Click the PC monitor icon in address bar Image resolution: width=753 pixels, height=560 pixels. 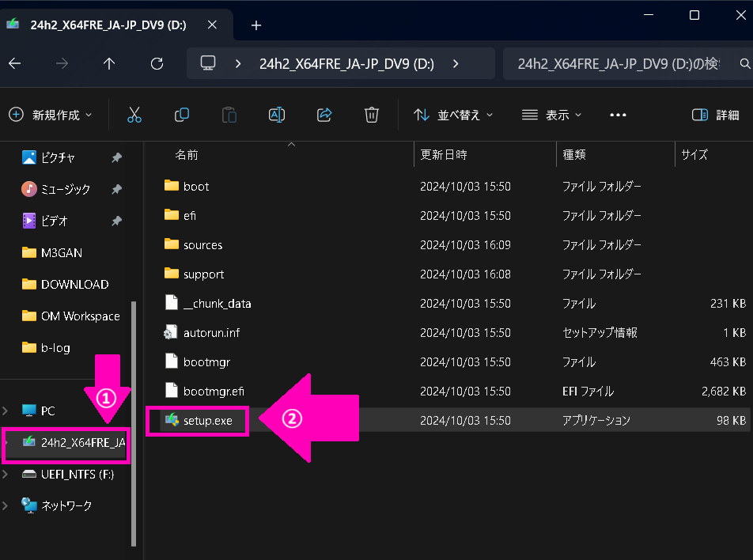pos(208,63)
